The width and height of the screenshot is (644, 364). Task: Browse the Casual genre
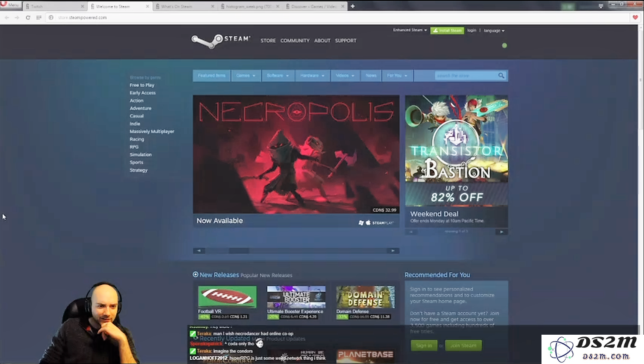[x=137, y=116]
